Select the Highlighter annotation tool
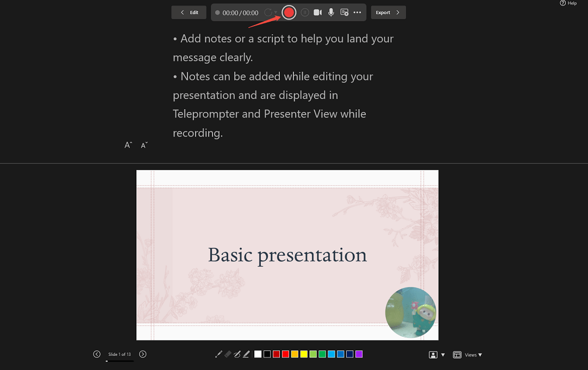588x370 pixels. click(x=246, y=354)
